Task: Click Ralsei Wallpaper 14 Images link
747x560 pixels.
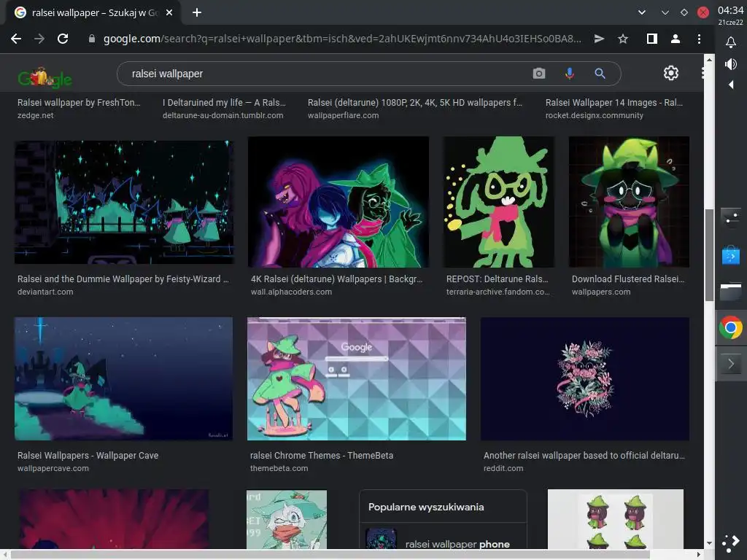Action: [614, 102]
